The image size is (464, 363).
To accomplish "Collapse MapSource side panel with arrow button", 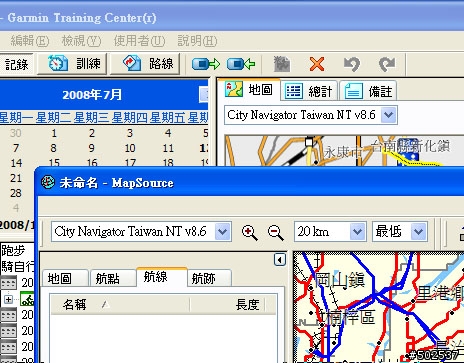I will click(280, 260).
